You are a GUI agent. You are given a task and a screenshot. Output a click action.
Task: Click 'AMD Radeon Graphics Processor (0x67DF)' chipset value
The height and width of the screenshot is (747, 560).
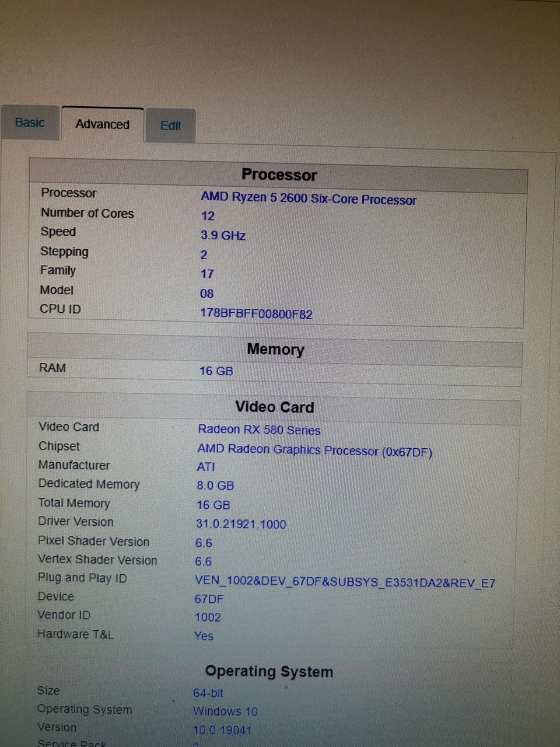pos(314,450)
